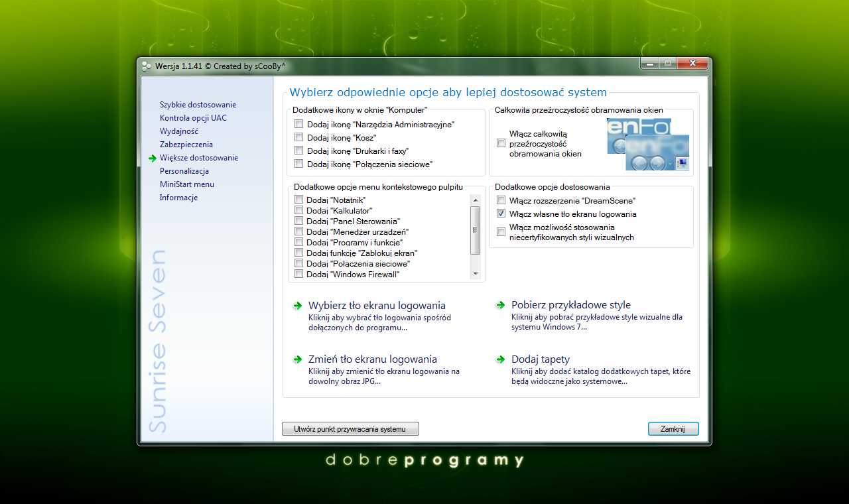Click green arrow beside Wybierz tło ekranu logowania

297,306
